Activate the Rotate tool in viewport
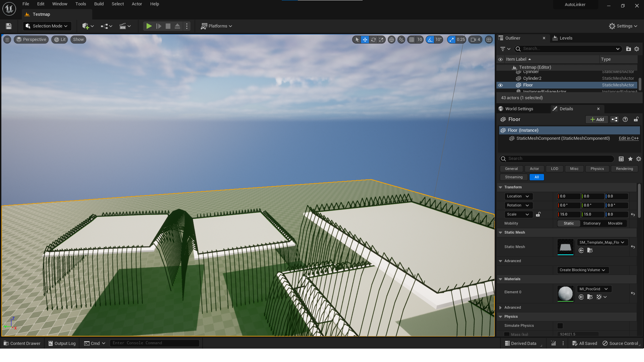Viewport: 644px width, 362px height. point(373,40)
